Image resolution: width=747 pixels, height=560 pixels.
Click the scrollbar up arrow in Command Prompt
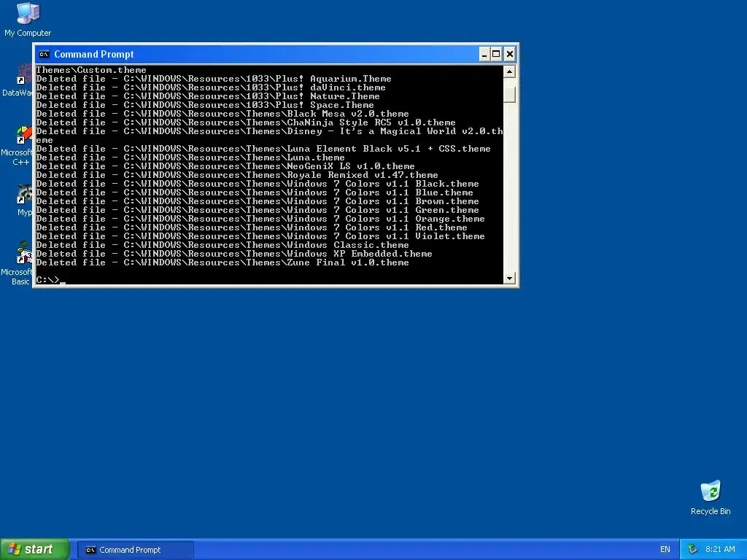tap(509, 71)
